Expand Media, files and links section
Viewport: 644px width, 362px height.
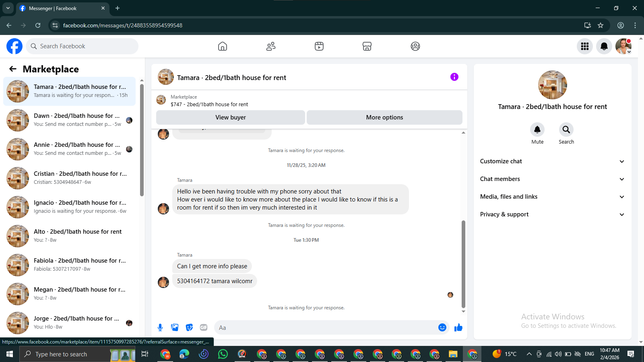tap(552, 197)
